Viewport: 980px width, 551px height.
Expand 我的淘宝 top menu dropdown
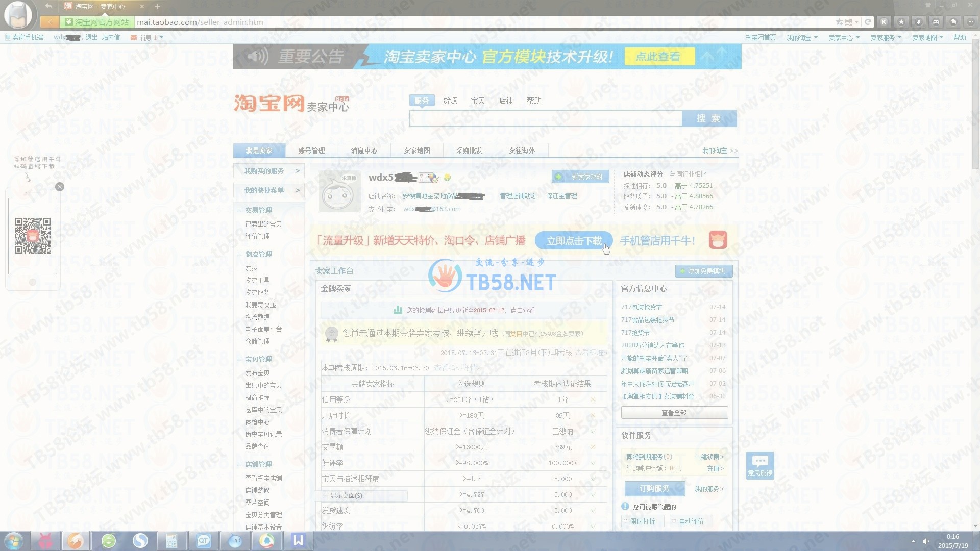tap(802, 37)
